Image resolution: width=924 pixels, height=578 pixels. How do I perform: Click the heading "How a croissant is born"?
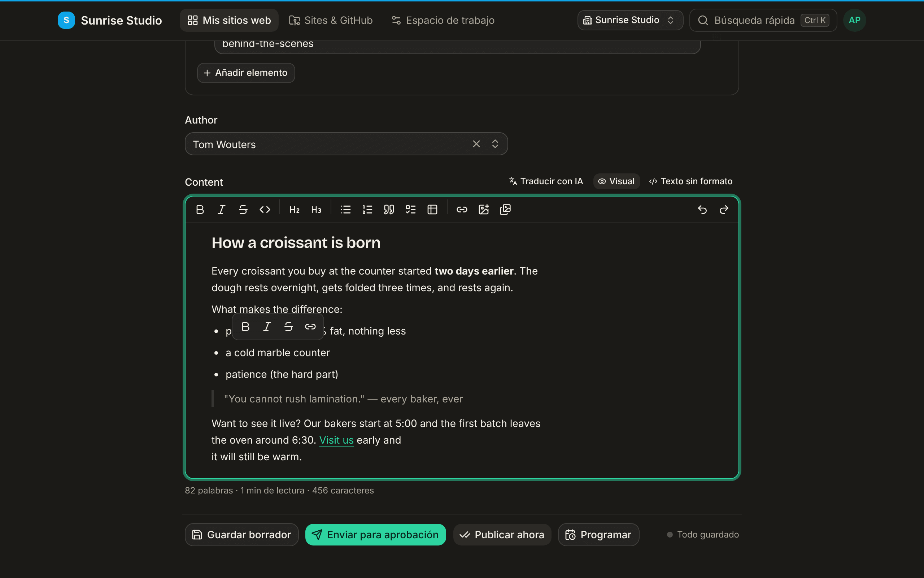296,243
